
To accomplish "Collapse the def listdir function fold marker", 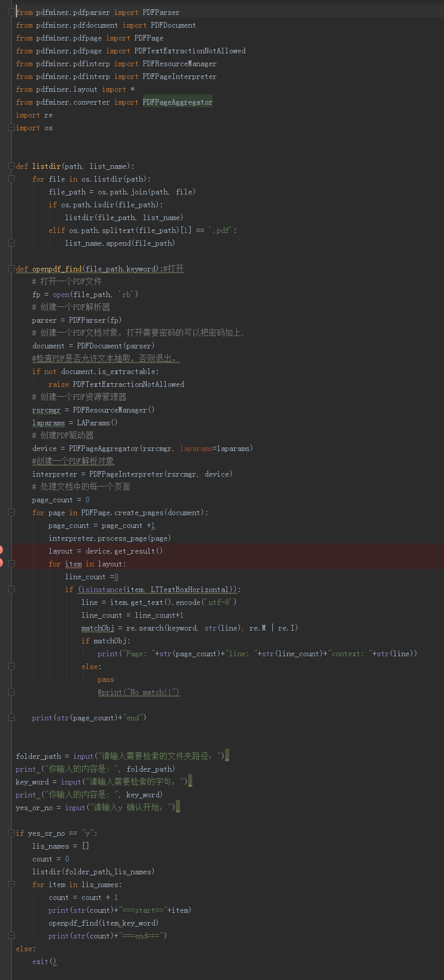I will pyautogui.click(x=11, y=166).
